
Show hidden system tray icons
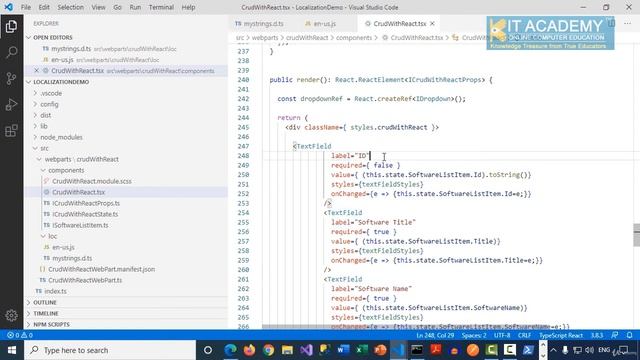click(x=553, y=350)
